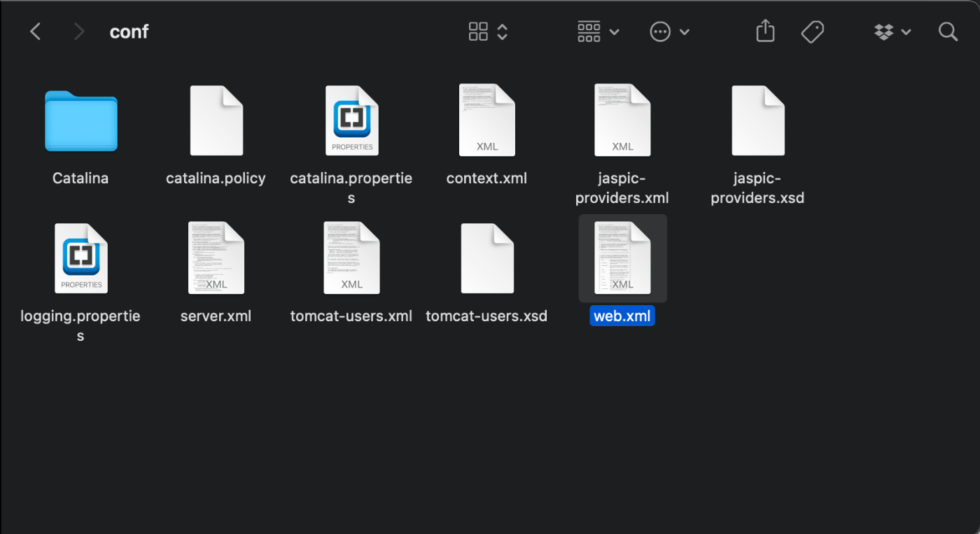Select the catalina.policy file icon
This screenshot has width=980, height=534.
click(216, 120)
